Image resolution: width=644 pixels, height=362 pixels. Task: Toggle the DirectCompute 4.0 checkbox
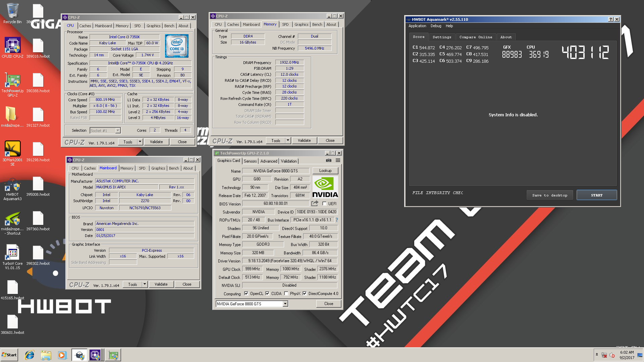tap(305, 294)
